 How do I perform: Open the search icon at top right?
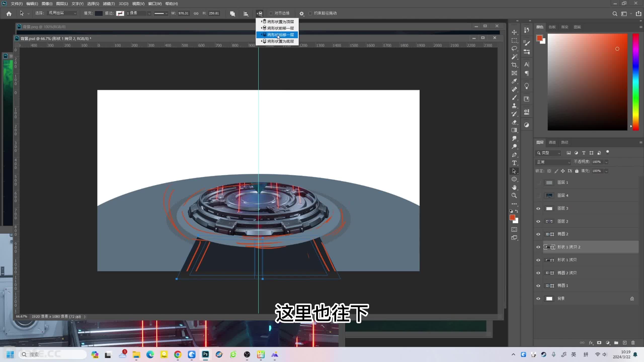point(615,14)
